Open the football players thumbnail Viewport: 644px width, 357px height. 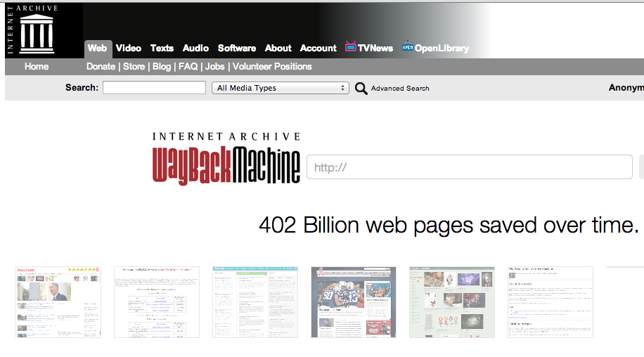pyautogui.click(x=354, y=302)
